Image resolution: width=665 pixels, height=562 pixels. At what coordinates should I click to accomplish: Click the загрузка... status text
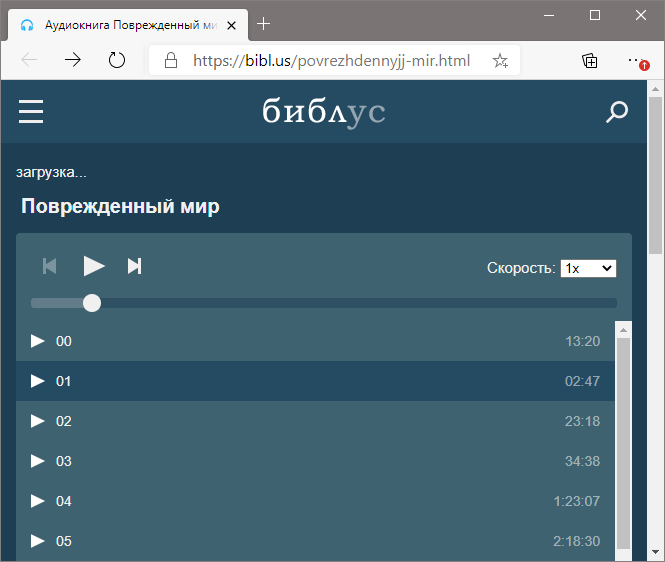tap(51, 172)
